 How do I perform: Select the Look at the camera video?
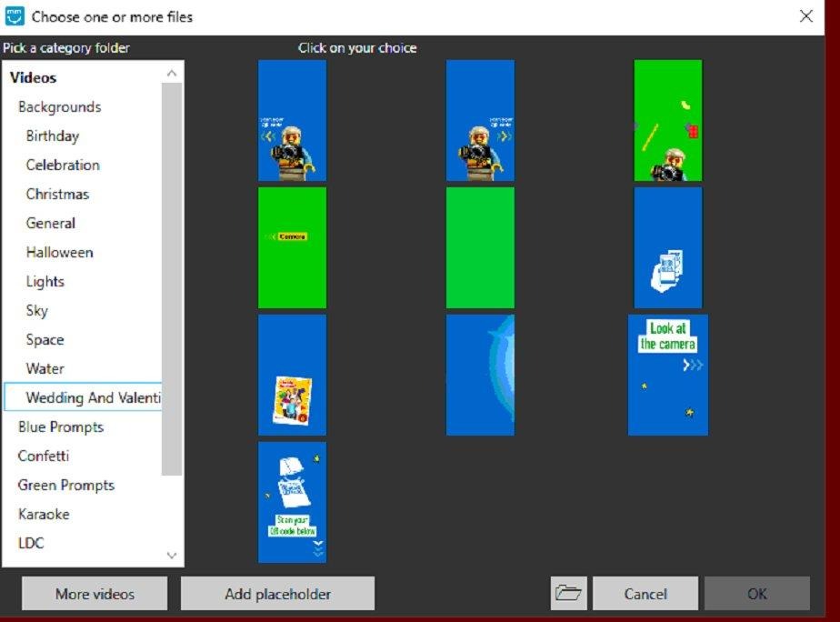[668, 375]
